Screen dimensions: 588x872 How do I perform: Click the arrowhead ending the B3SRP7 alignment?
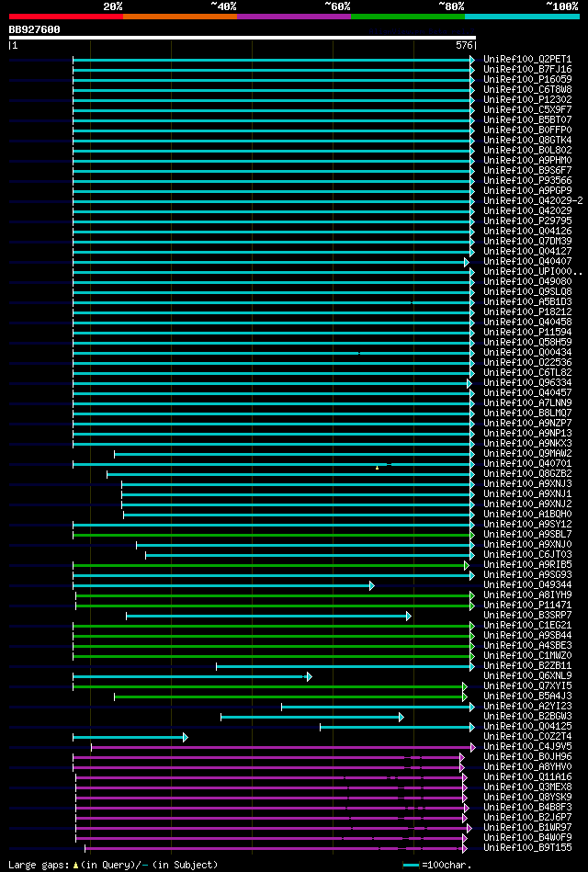(x=409, y=617)
